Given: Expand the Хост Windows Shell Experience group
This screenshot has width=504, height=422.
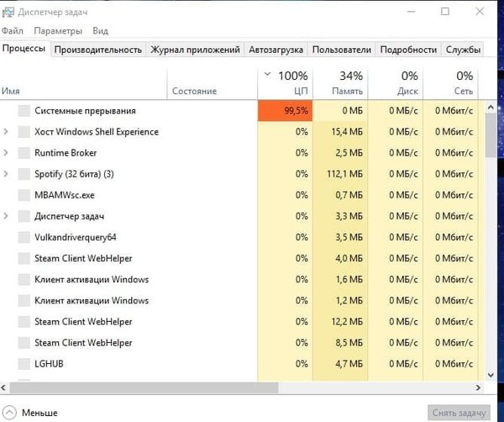Looking at the screenshot, I should point(6,132).
